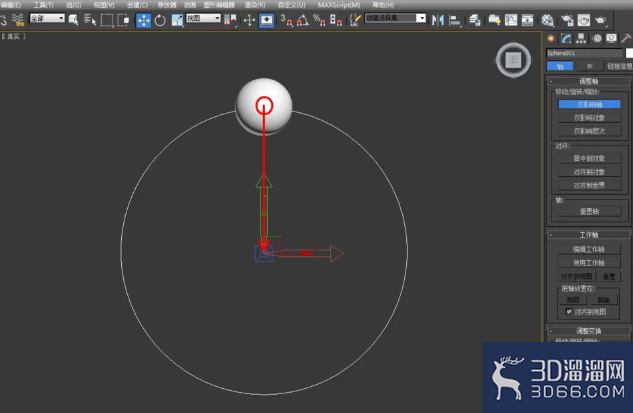Open the 组(G) menu
The image size is (633, 413).
pos(73,5)
